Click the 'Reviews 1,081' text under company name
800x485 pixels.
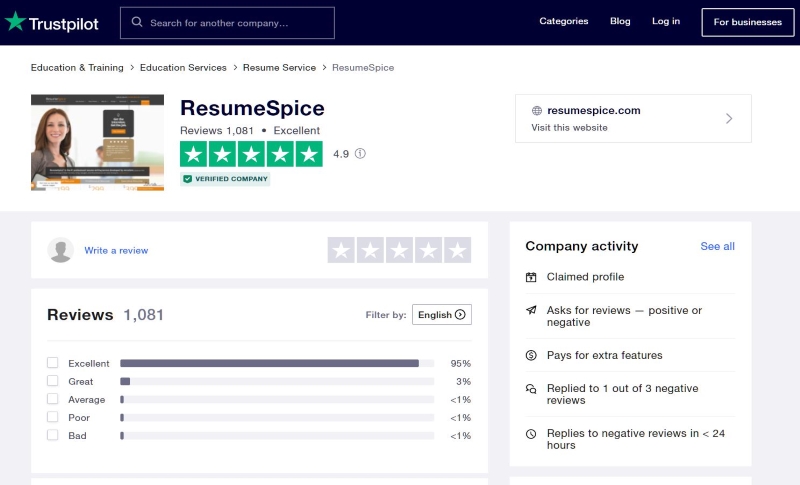217,131
